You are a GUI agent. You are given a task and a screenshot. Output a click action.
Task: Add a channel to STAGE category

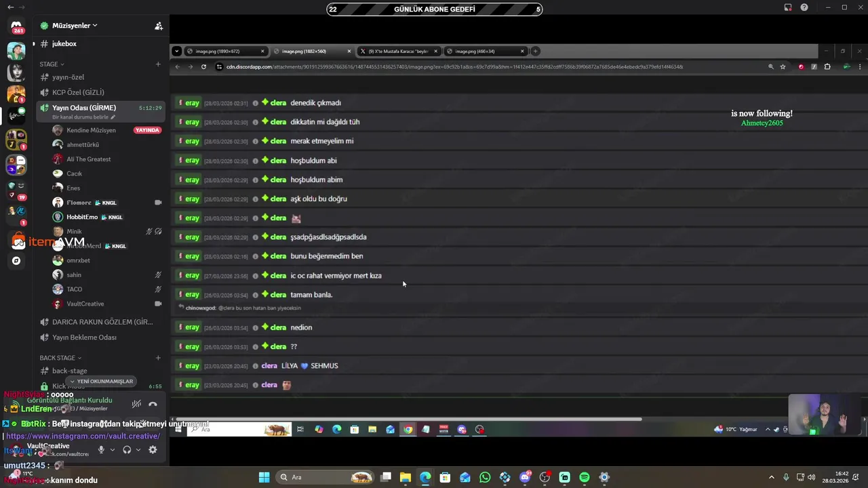click(158, 64)
